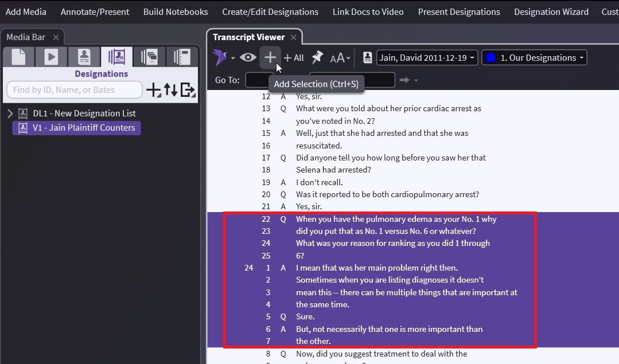Open the Notebooks tab in Media Bar
This screenshot has height=364, width=619.
pyautogui.click(x=182, y=57)
